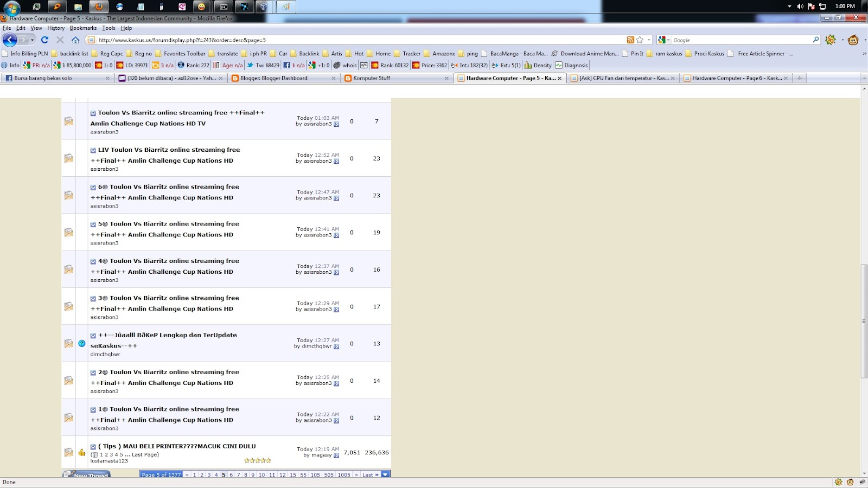Expand the 'Backlink' bookmark folder

pyautogui.click(x=305, y=54)
